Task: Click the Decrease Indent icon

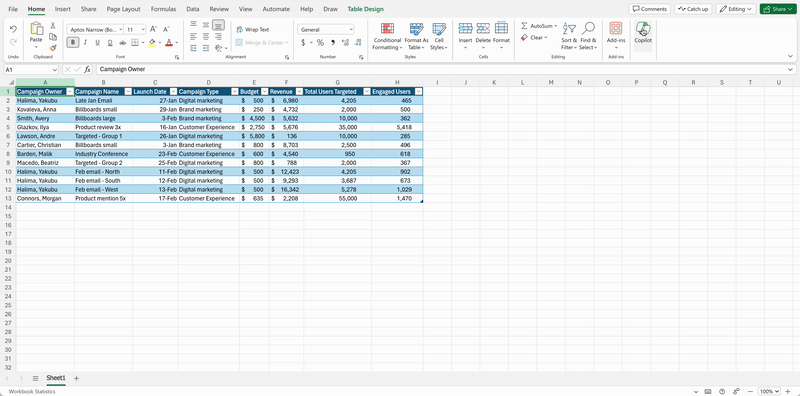Action: pyautogui.click(x=193, y=48)
